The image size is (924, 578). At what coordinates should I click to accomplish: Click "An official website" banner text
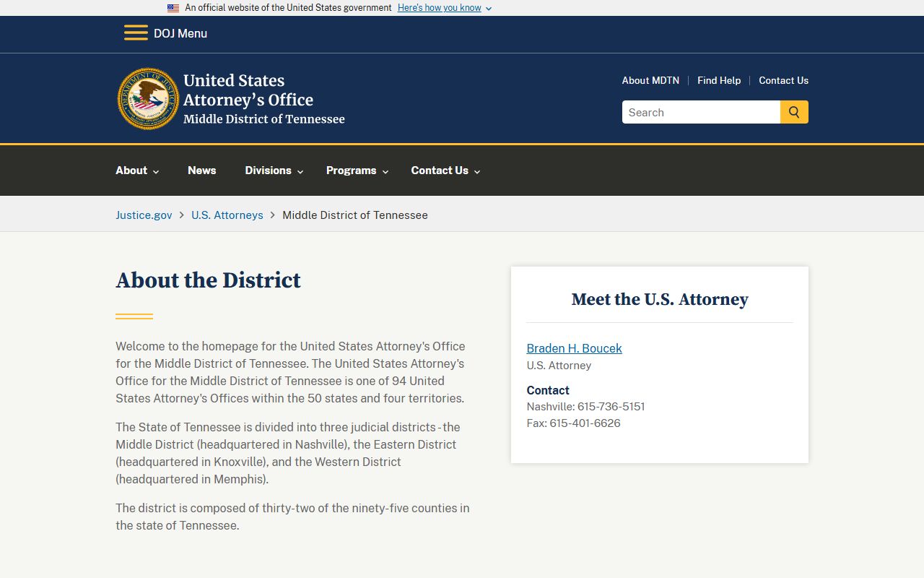pyautogui.click(x=288, y=8)
